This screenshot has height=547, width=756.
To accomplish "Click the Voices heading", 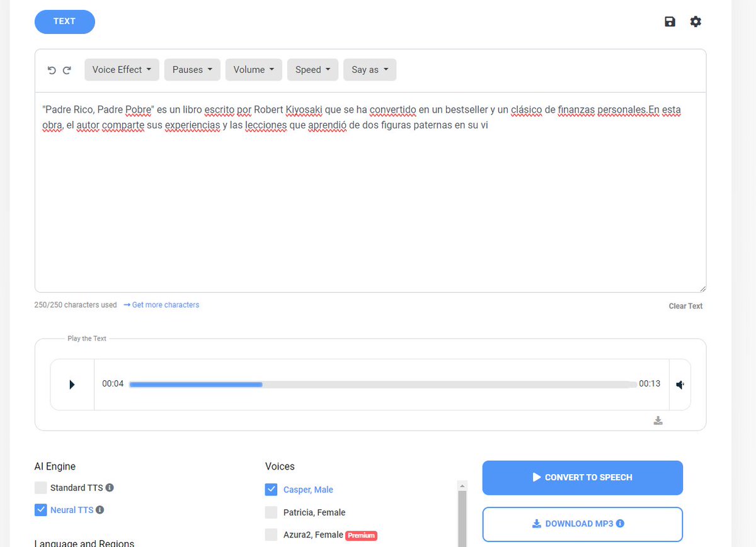I will click(280, 466).
